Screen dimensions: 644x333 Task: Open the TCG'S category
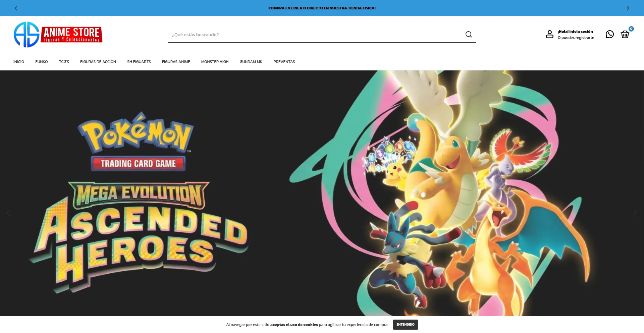tap(64, 62)
